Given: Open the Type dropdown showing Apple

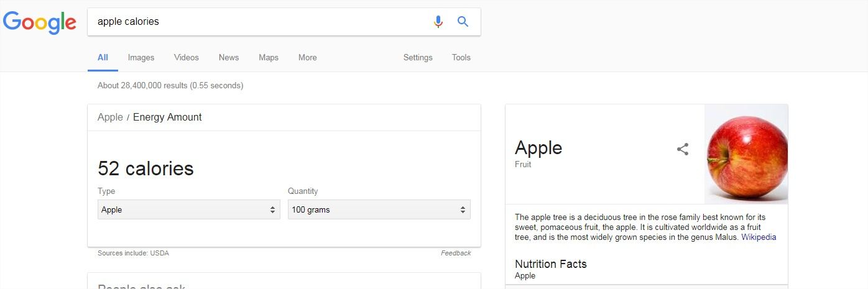Looking at the screenshot, I should [188, 209].
